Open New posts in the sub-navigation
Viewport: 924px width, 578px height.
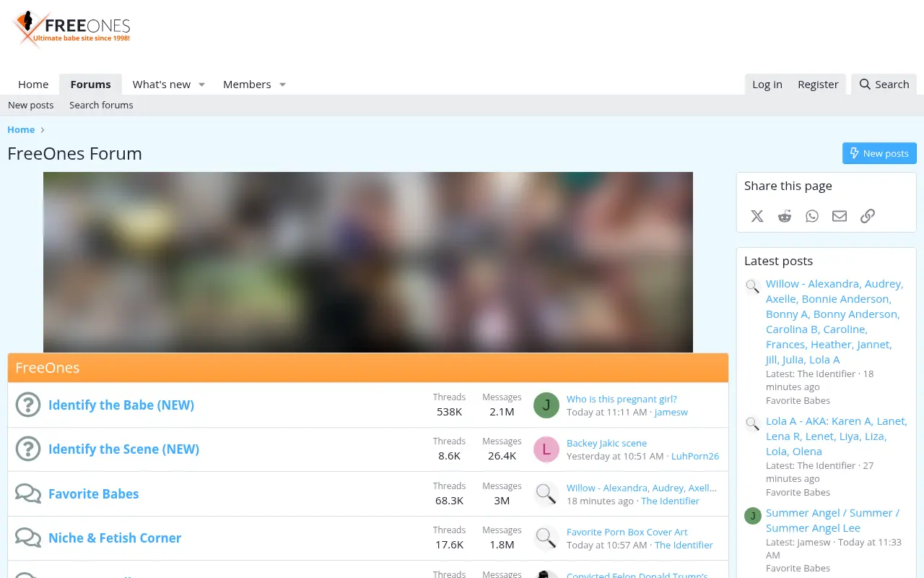[x=31, y=105]
